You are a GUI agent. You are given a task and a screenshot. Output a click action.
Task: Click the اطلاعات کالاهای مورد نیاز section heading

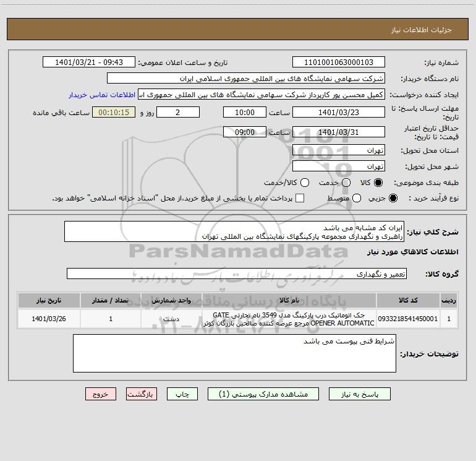412,252
